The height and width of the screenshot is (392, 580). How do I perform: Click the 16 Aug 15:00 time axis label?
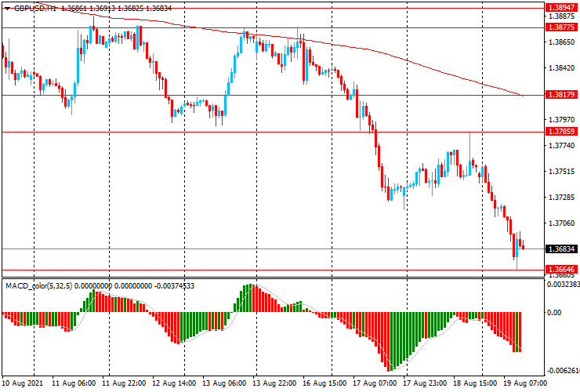[324, 383]
